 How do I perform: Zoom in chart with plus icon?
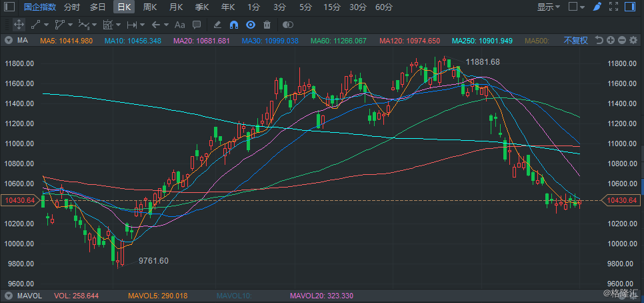(x=611, y=40)
